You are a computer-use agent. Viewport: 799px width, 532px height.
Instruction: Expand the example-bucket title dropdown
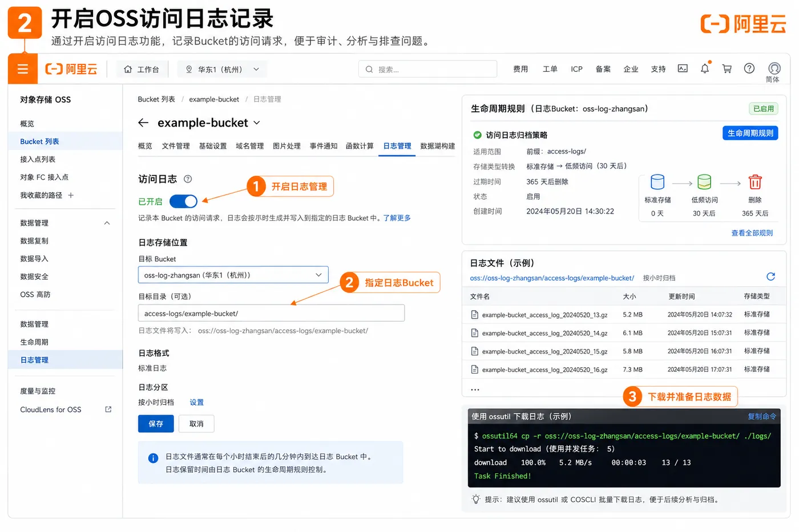tap(257, 123)
